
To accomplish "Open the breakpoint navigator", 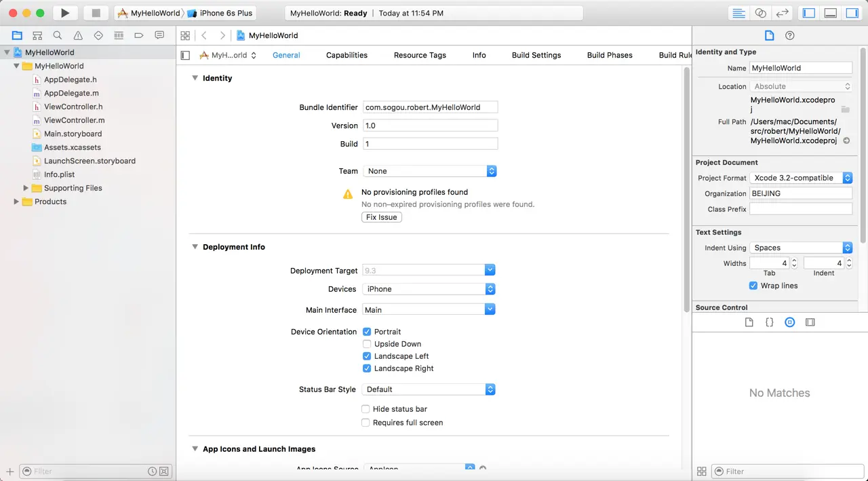I will [139, 35].
